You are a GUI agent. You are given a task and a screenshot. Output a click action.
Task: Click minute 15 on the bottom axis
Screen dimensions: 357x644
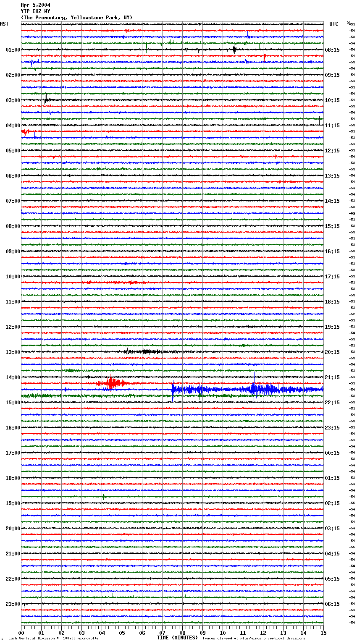(x=323, y=632)
